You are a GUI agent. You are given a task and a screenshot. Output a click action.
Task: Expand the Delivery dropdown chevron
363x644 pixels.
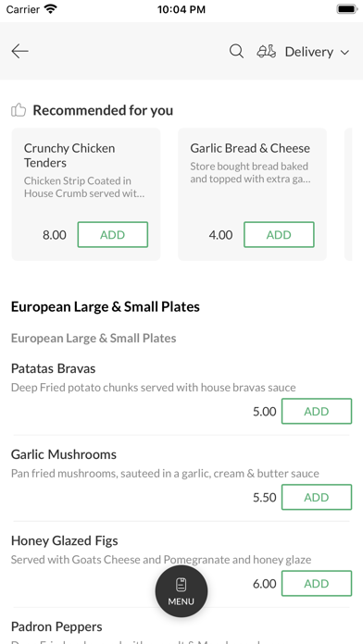(344, 52)
